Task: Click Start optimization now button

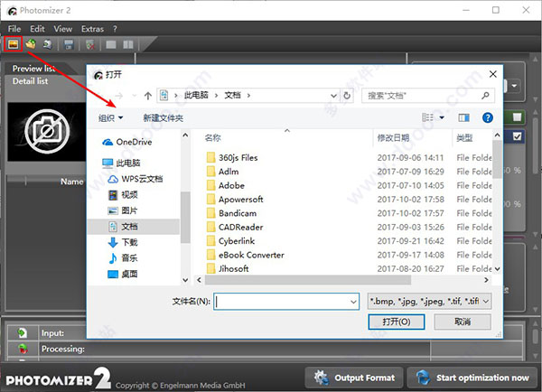Action: [x=472, y=378]
